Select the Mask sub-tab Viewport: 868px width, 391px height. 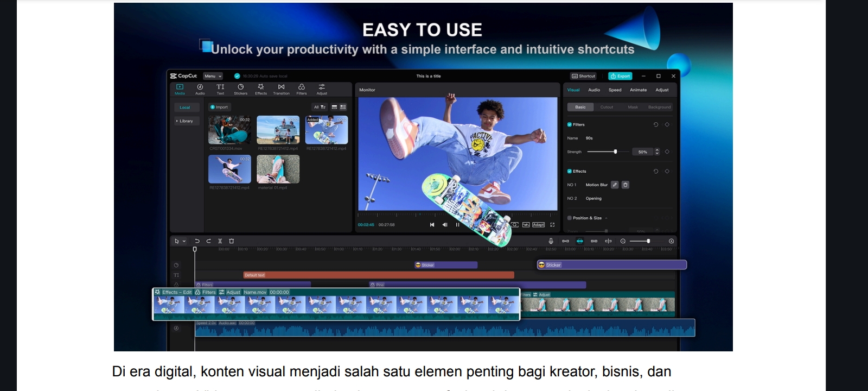(633, 107)
